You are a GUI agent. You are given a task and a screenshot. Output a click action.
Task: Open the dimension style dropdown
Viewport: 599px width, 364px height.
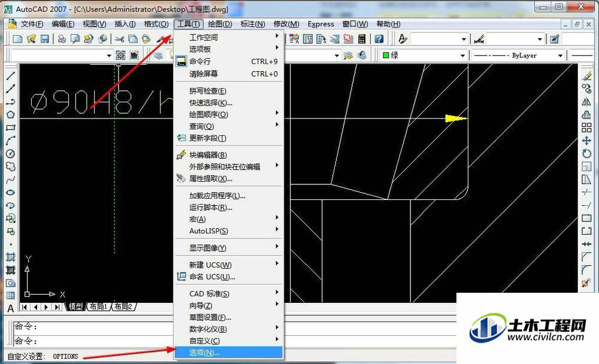540,39
